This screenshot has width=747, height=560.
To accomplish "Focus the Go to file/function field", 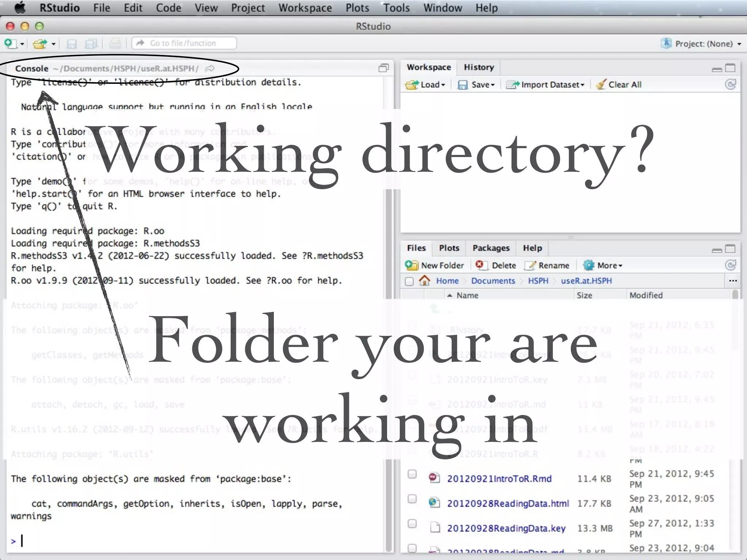I will tap(184, 43).
